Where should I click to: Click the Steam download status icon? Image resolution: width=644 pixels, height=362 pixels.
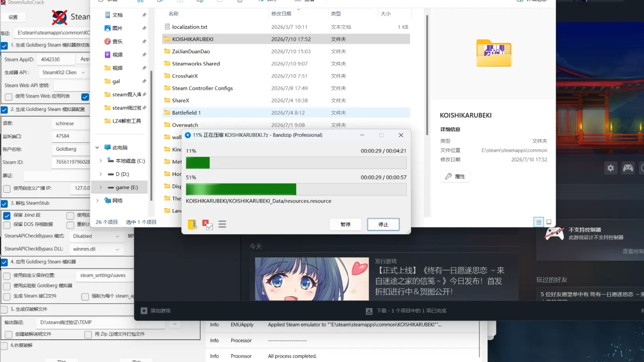click(369, 311)
